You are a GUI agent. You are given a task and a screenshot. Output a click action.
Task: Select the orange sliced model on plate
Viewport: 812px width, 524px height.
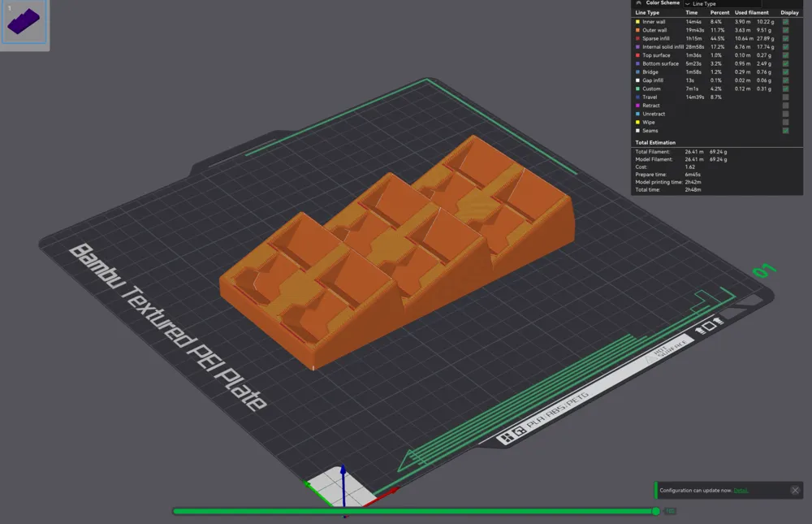tap(397, 253)
